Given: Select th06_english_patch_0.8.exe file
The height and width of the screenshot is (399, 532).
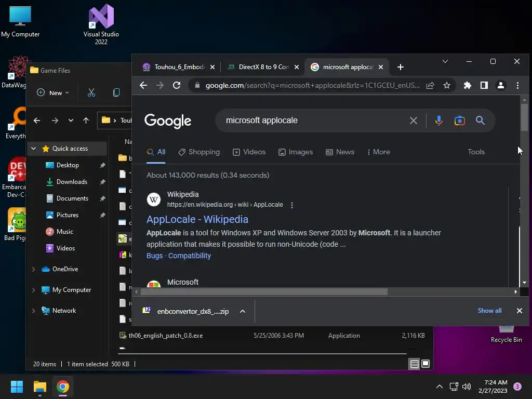Looking at the screenshot, I should [x=272, y=336].
